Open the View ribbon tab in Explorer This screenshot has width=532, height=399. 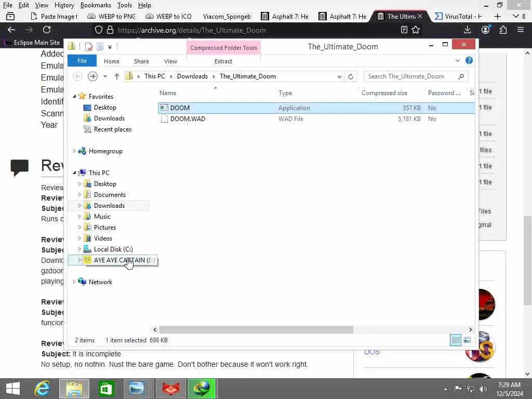(170, 61)
